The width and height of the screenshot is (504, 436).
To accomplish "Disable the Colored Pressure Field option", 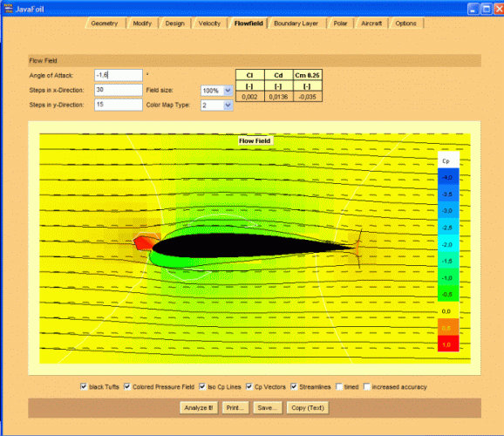I will (127, 386).
